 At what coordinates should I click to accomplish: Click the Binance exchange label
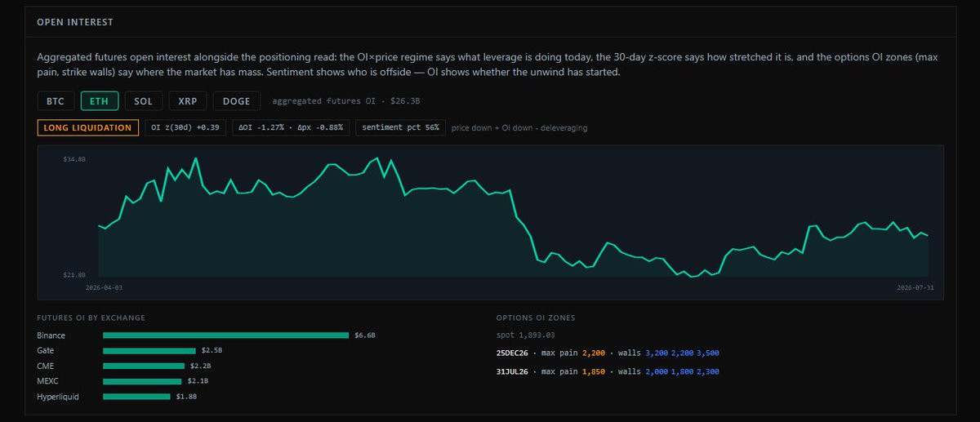[x=51, y=335]
